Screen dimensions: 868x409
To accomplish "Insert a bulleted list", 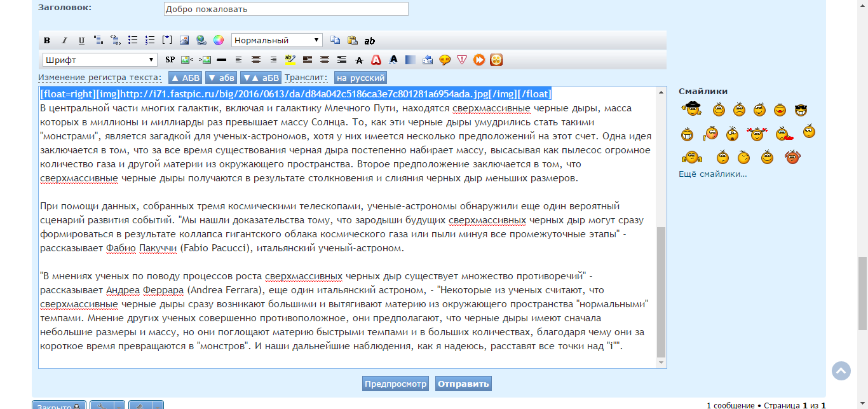I will pos(133,40).
